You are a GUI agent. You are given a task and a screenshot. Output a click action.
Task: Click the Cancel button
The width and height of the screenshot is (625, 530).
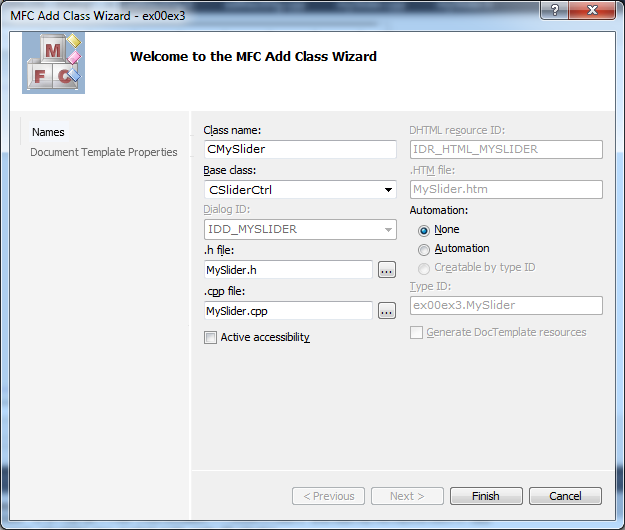[x=565, y=496]
